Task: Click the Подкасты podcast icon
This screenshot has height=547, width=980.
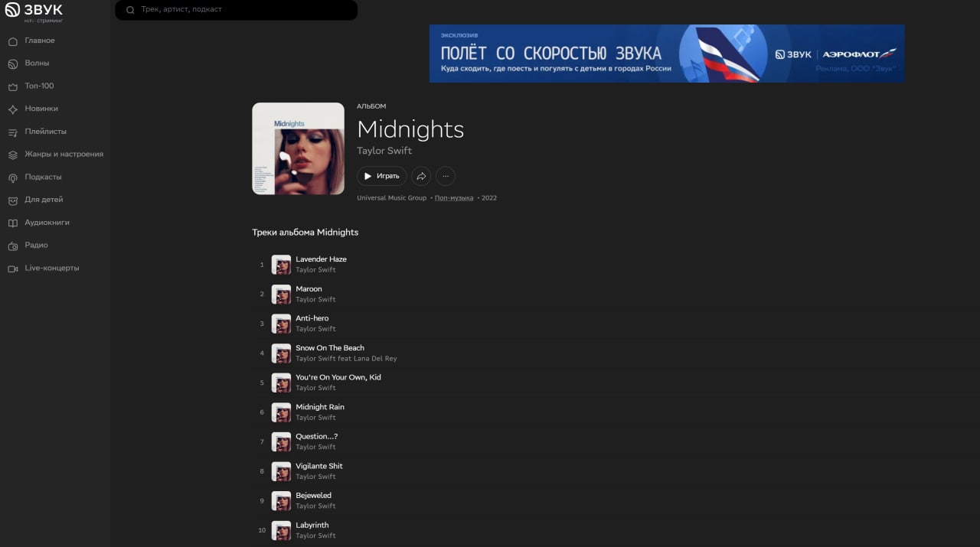Action: (12, 177)
